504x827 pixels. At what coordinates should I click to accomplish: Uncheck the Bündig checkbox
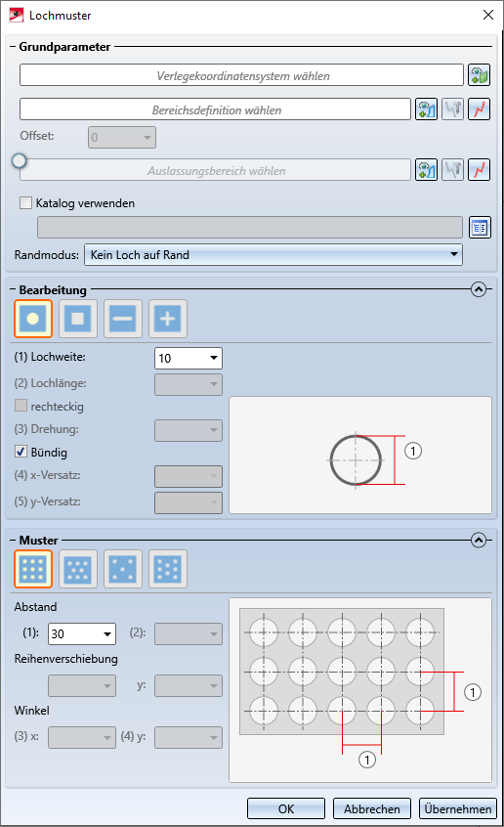click(x=21, y=452)
